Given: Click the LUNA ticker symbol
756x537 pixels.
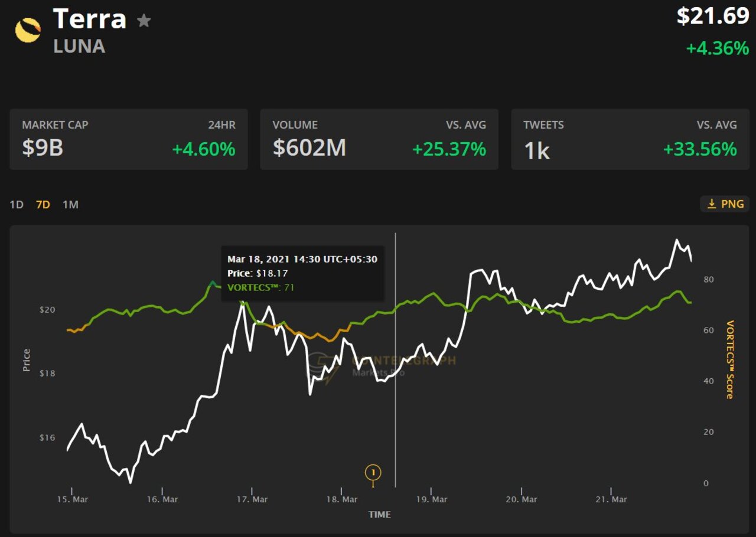Looking at the screenshot, I should pos(79,46).
